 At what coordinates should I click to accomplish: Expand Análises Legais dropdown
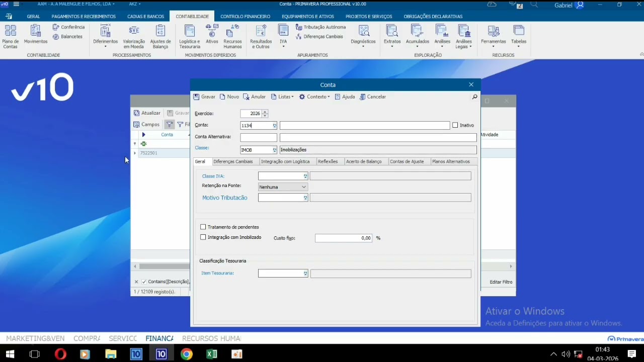470,47
